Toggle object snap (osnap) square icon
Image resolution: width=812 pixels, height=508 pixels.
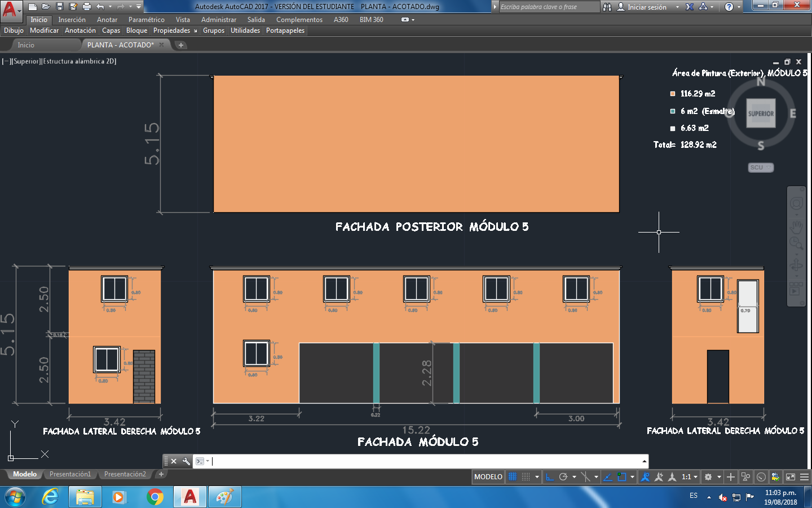(621, 477)
